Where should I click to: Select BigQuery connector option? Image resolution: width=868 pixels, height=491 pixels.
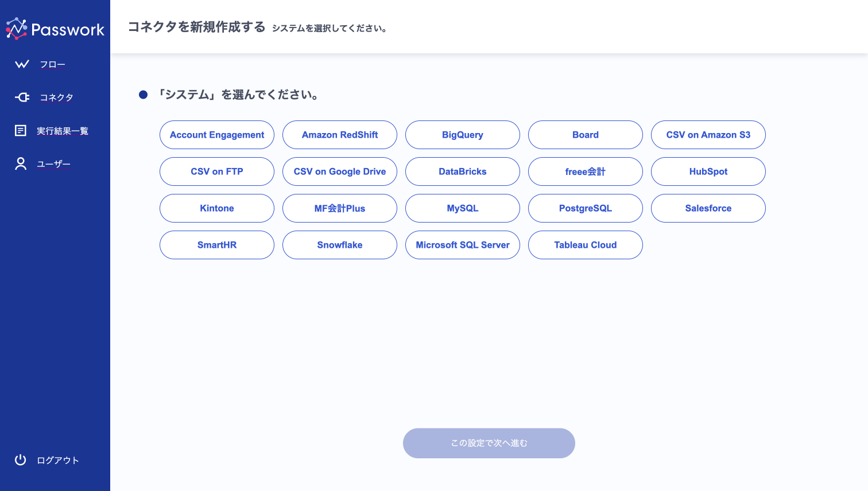point(463,135)
